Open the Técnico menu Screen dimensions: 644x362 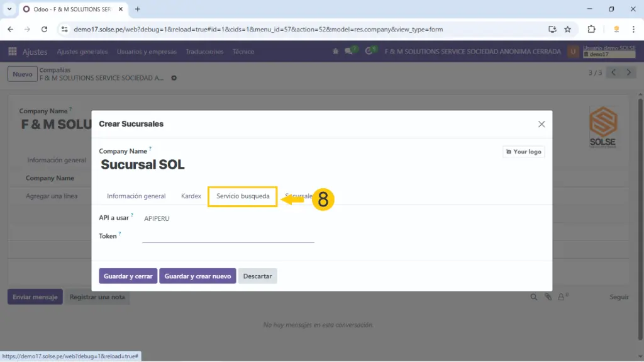click(243, 52)
